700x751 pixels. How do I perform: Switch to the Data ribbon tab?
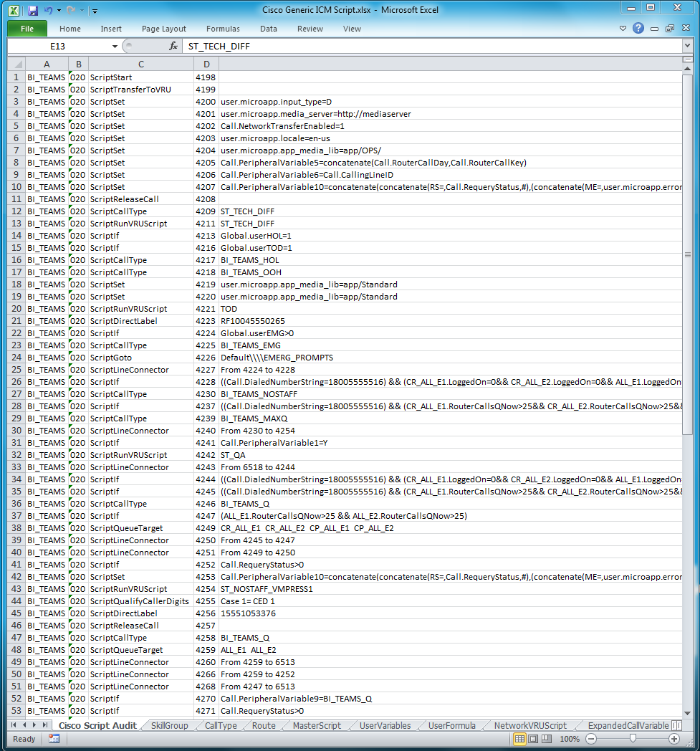click(x=269, y=29)
